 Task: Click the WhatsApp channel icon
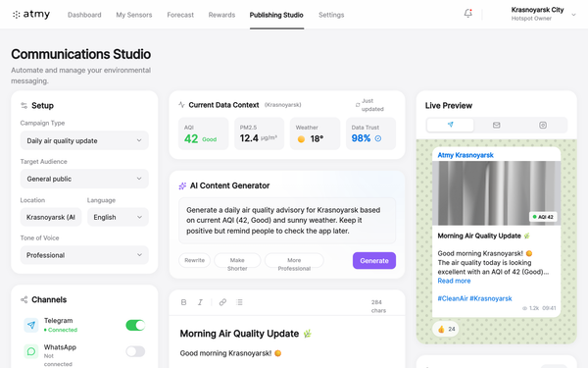pyautogui.click(x=31, y=351)
